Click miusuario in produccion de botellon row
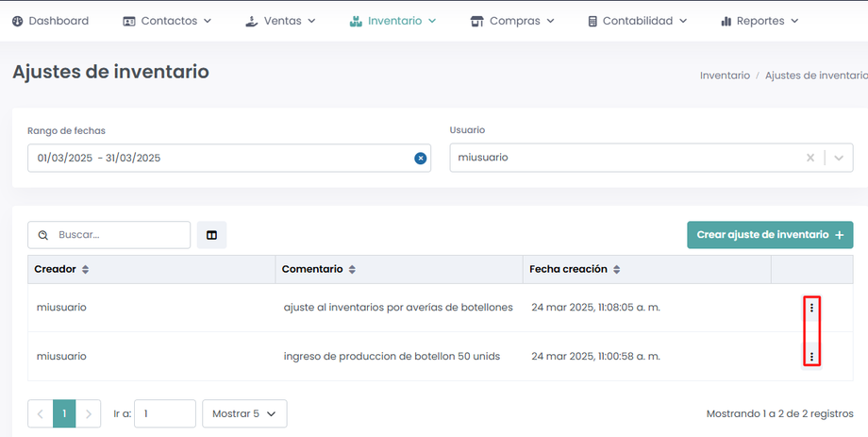 (x=61, y=356)
